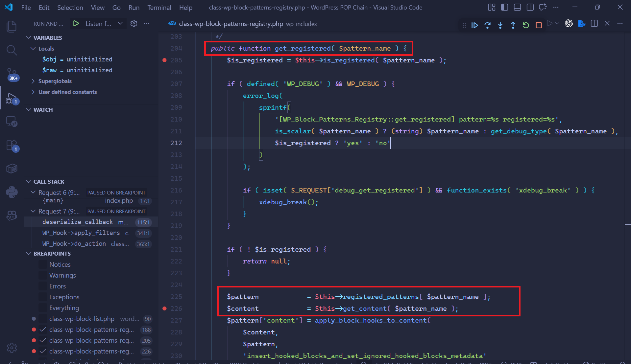Open the File menu
Image resolution: width=631 pixels, height=364 pixels.
26,7
